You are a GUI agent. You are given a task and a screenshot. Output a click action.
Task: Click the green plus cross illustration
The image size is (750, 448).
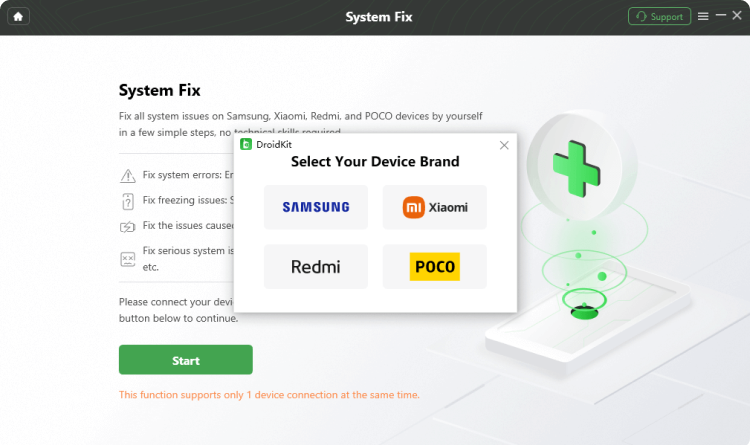pos(576,169)
